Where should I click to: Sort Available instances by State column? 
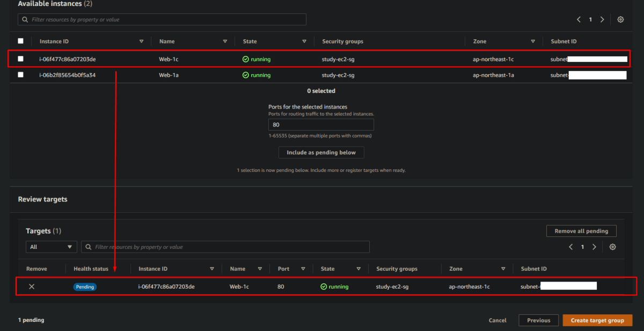tap(304, 41)
